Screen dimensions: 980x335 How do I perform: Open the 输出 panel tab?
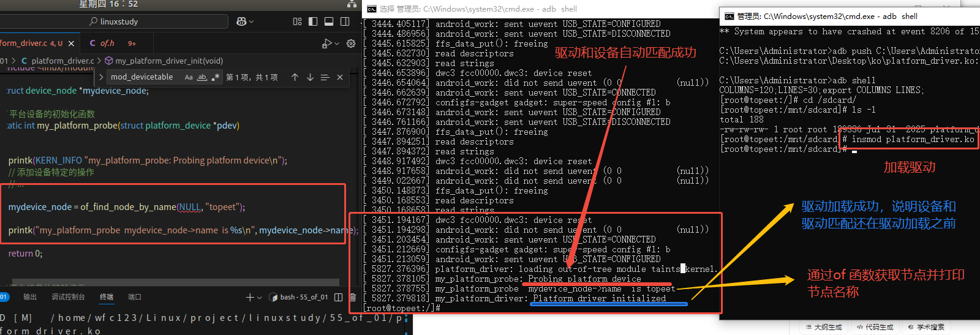point(30,297)
